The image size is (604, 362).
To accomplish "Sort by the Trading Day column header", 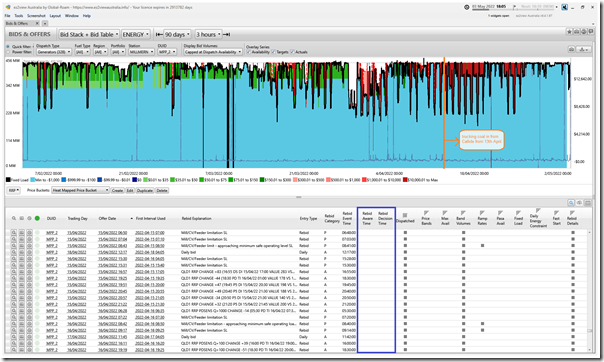I will tap(77, 218).
